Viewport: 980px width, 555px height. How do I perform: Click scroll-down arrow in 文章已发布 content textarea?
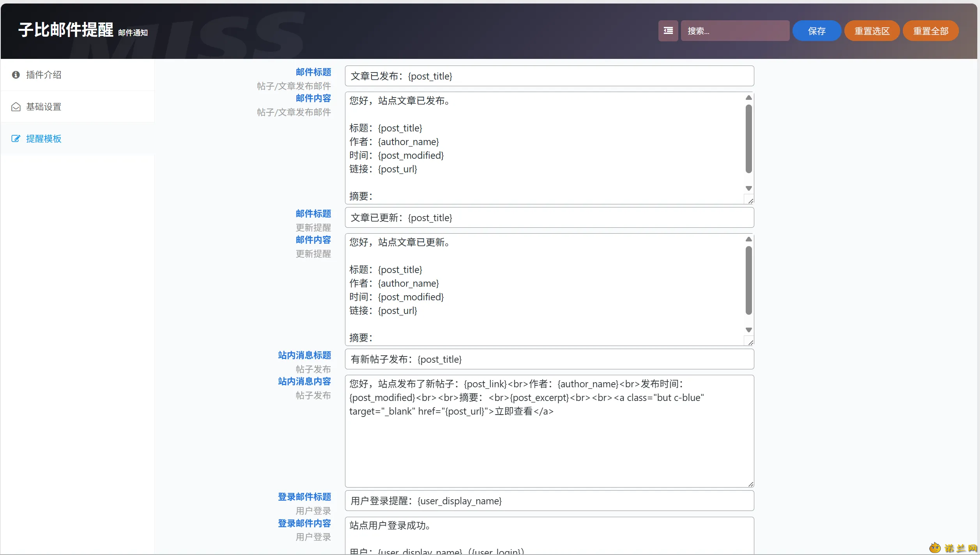(x=748, y=188)
